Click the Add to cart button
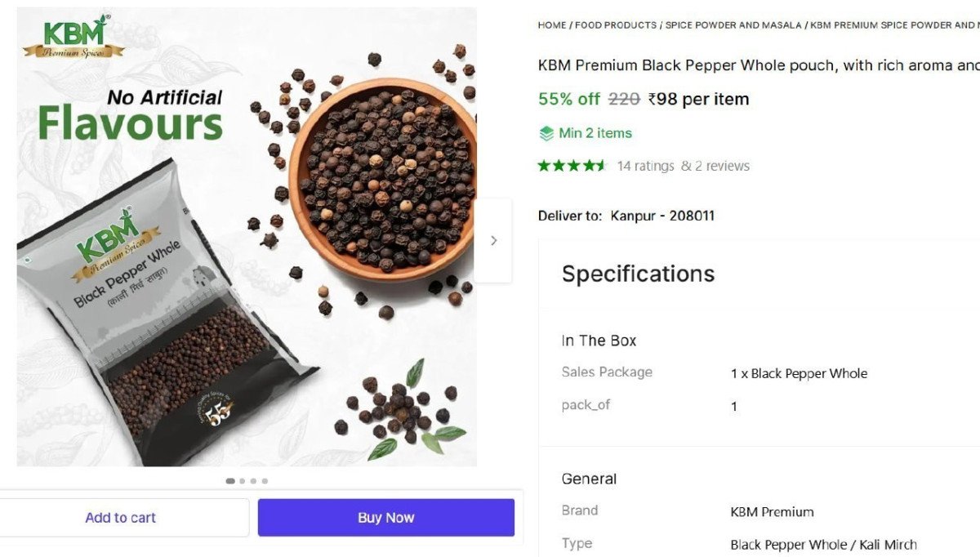980x557 pixels. 121,517
